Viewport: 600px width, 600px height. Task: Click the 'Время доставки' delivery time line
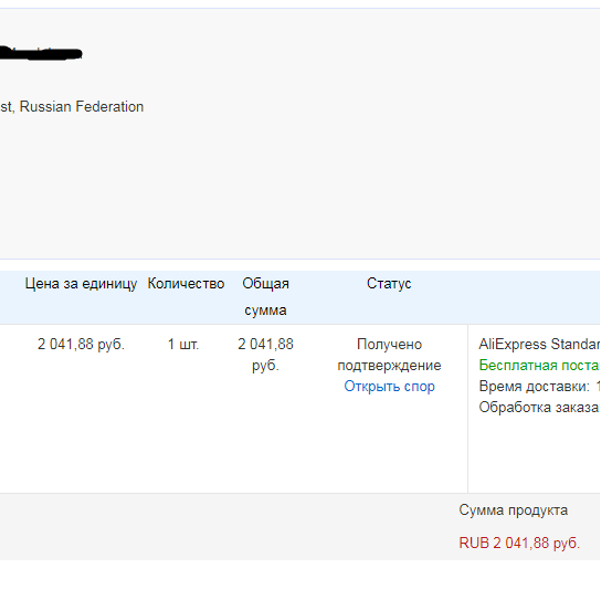click(x=539, y=386)
